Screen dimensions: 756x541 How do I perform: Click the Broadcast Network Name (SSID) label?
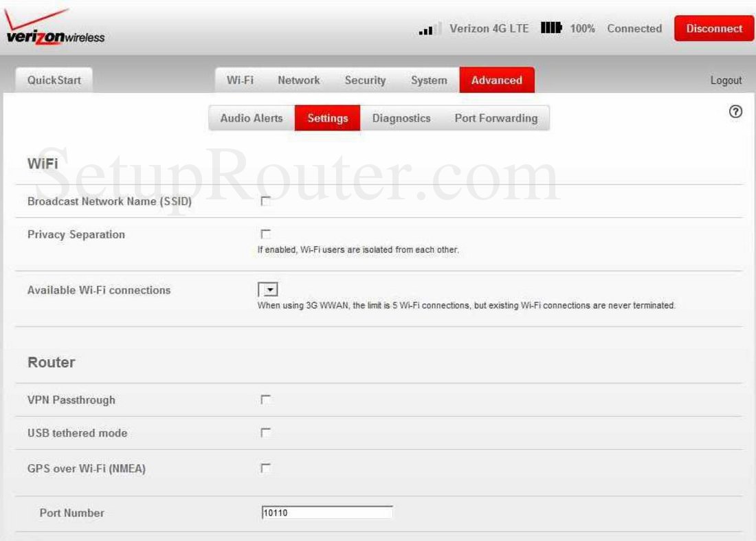point(109,201)
